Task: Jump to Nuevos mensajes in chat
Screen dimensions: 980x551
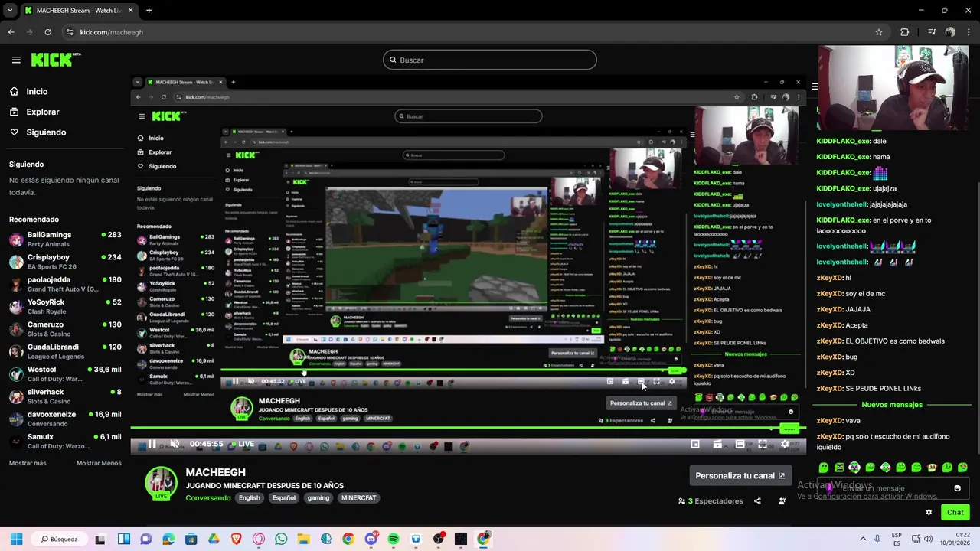Action: pyautogui.click(x=892, y=404)
